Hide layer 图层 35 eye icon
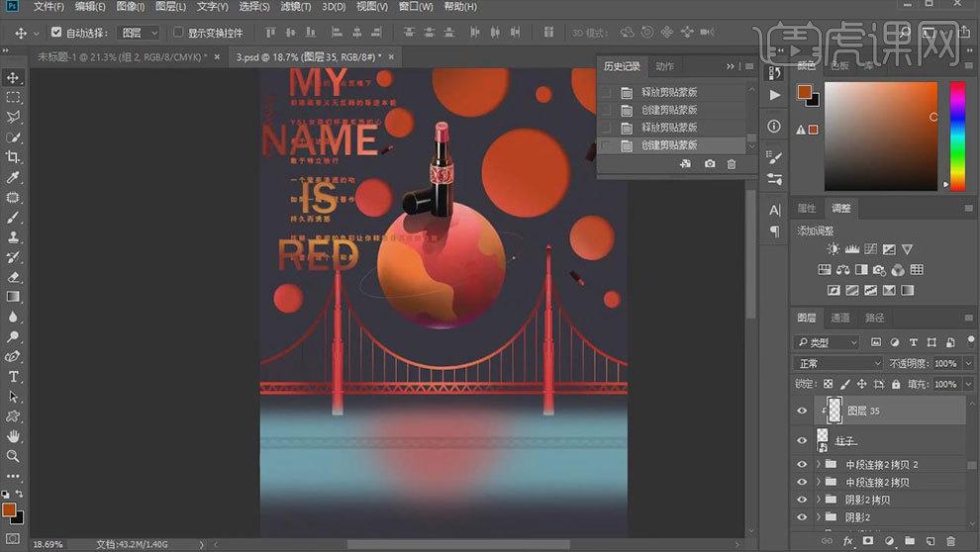The height and width of the screenshot is (552, 980). [x=802, y=411]
